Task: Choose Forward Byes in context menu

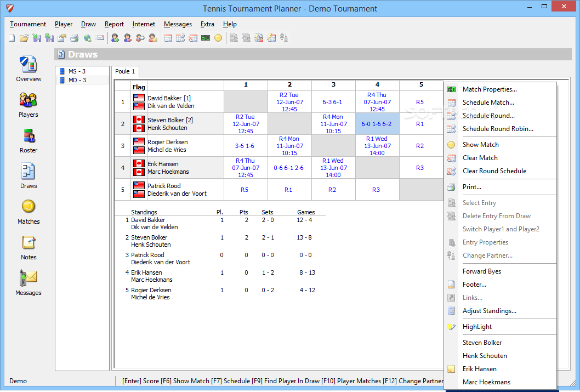Action: coord(500,271)
